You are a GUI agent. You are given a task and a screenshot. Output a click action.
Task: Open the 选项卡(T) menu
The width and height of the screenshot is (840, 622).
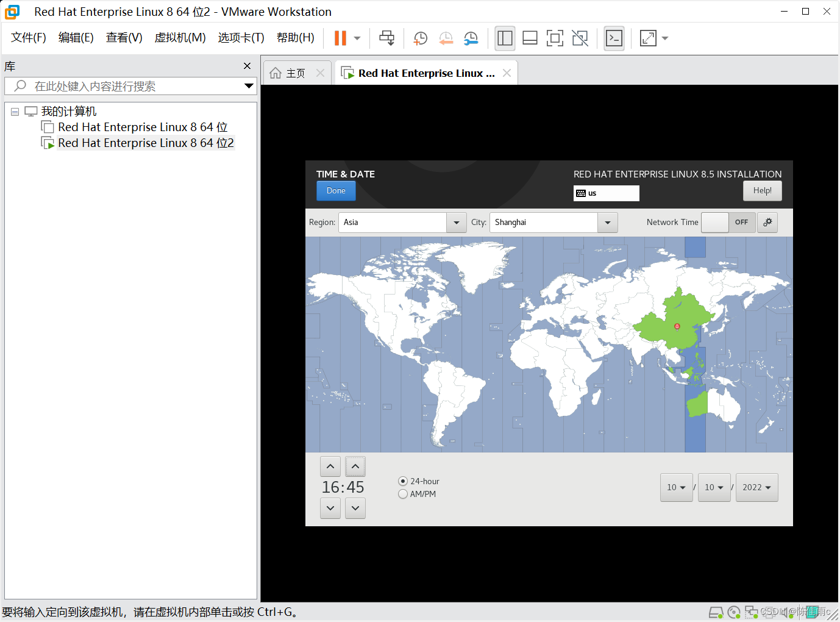tap(241, 38)
